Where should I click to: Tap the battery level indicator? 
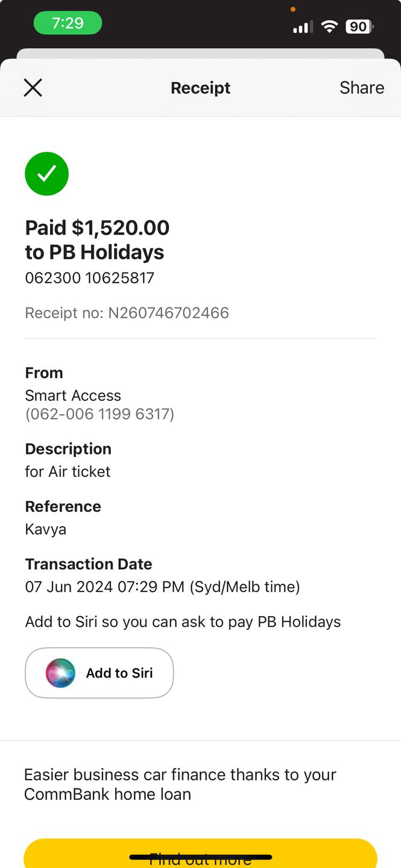pos(359,27)
